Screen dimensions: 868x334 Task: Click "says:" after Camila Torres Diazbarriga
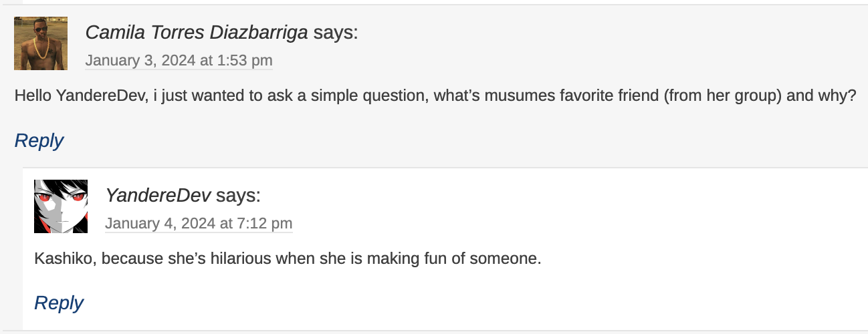pyautogui.click(x=336, y=32)
